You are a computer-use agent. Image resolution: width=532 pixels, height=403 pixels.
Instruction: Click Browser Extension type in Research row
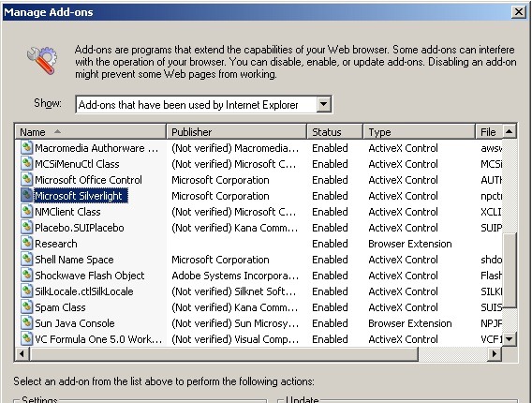click(x=410, y=244)
